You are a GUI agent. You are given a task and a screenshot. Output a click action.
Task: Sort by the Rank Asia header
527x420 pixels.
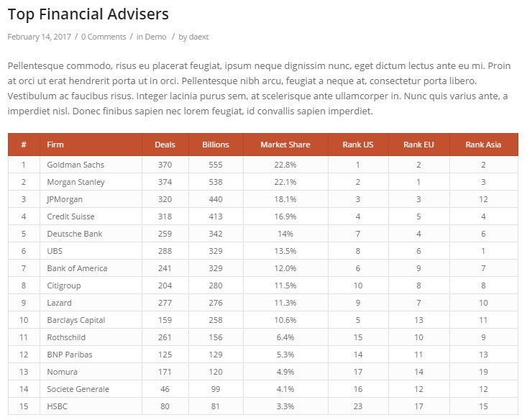(x=483, y=145)
